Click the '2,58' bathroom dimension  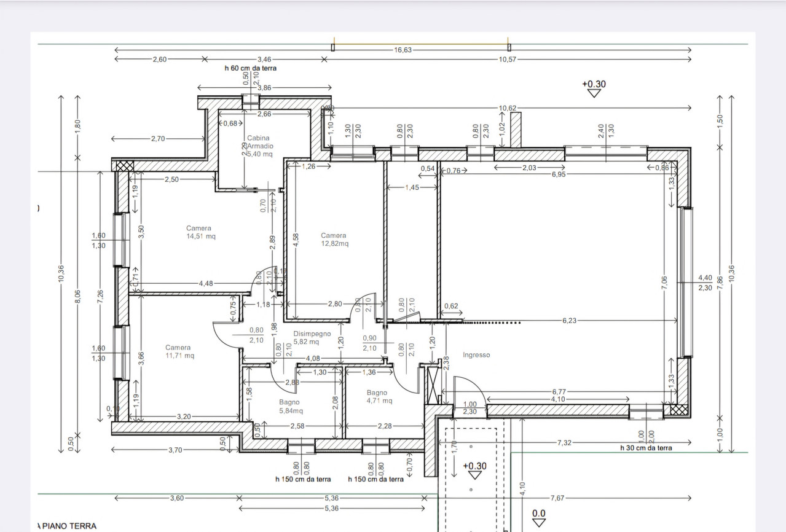click(297, 426)
